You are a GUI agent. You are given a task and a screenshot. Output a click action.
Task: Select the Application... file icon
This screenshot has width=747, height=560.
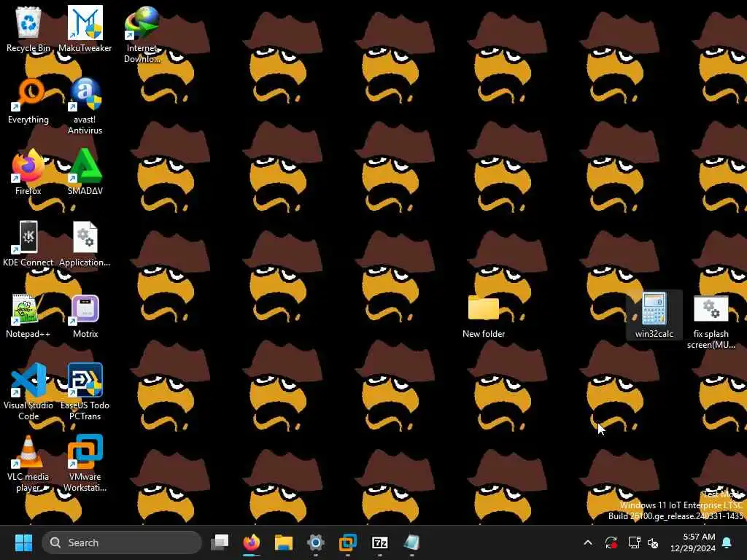(85, 244)
